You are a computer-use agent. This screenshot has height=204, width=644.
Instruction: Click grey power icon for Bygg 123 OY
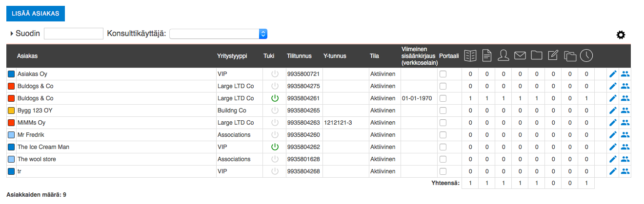(x=274, y=111)
